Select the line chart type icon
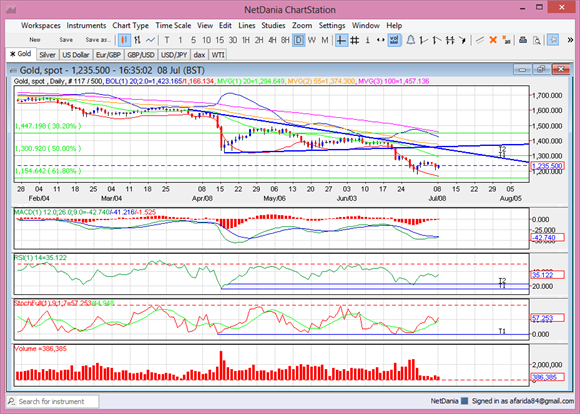 pyautogui.click(x=150, y=40)
